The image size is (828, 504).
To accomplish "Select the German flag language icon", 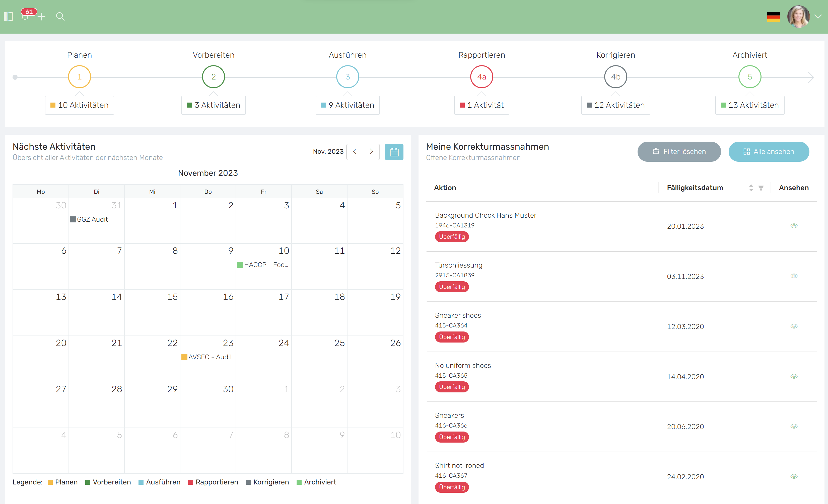I will (773, 17).
